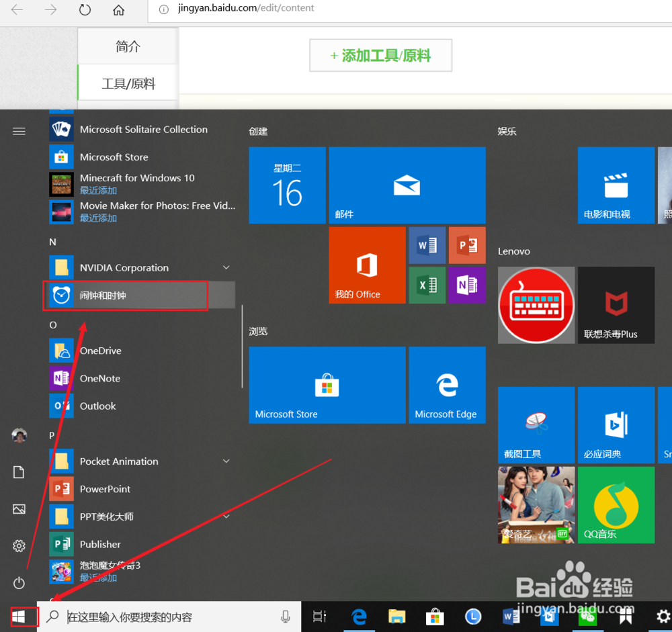Open the Lenovo red keyboard tile
The image size is (672, 632).
coord(536,305)
